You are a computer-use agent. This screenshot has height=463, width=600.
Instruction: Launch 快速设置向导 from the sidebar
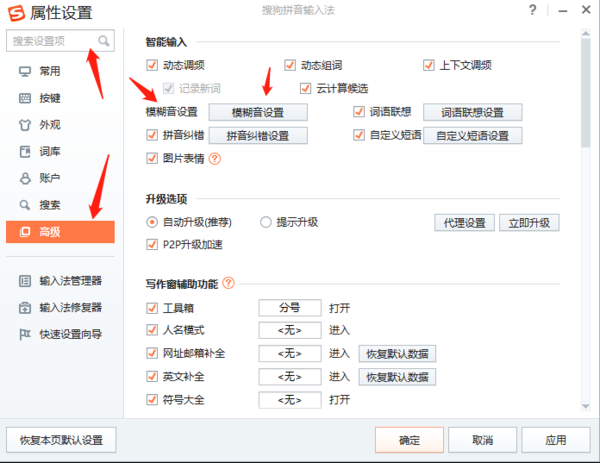[60, 334]
